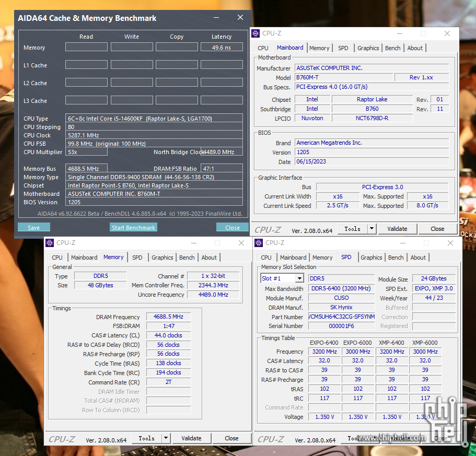Open the About tab in the SPD window
476x456 pixels.
pos(418,258)
